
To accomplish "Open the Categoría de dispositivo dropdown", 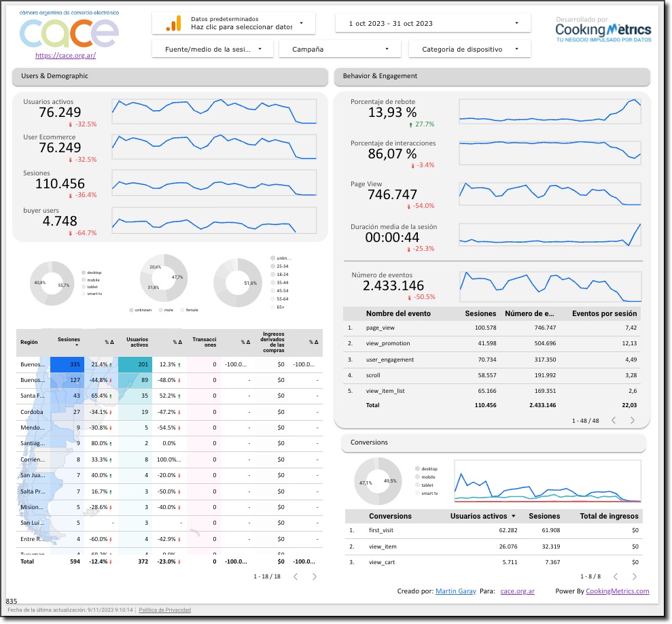I will tap(468, 48).
